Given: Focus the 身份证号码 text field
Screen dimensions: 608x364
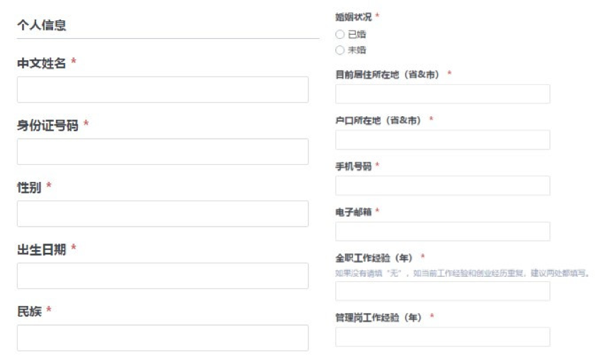Looking at the screenshot, I should [x=162, y=152].
